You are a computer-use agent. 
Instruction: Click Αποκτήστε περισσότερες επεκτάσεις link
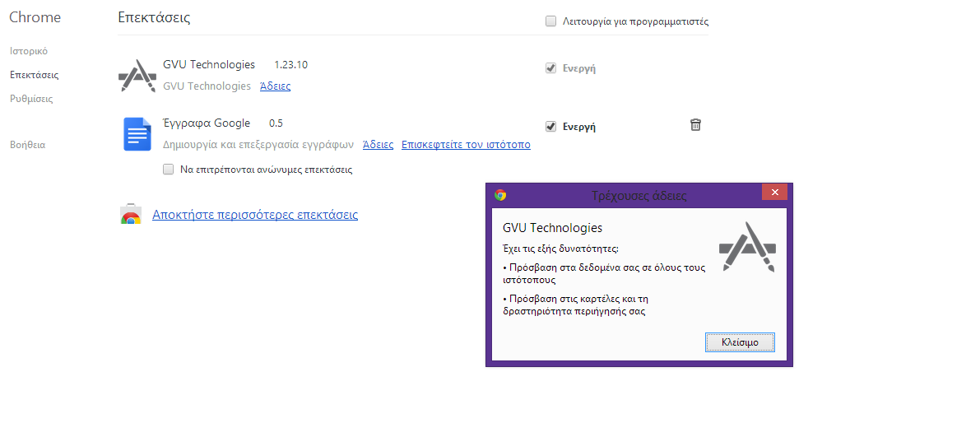pyautogui.click(x=255, y=215)
